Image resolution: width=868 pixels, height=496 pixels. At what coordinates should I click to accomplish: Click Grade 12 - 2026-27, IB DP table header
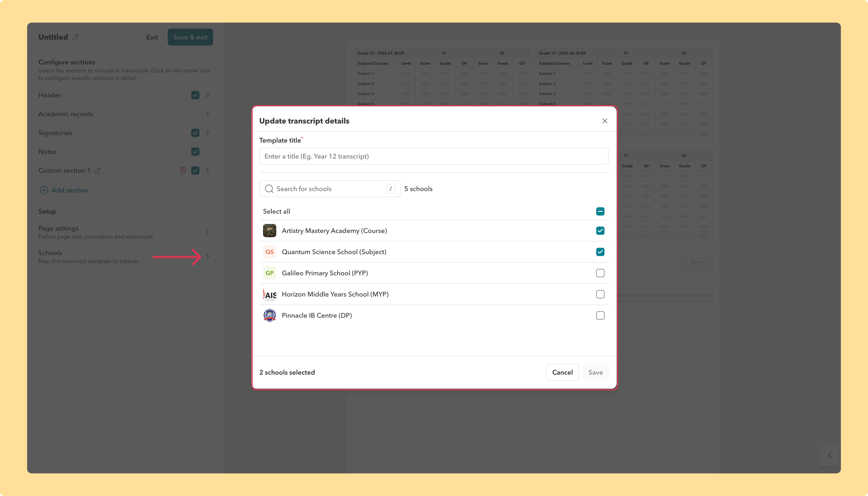[381, 53]
